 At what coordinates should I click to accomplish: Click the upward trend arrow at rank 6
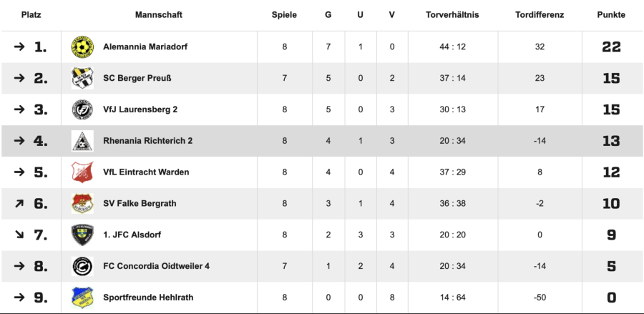pyautogui.click(x=19, y=204)
